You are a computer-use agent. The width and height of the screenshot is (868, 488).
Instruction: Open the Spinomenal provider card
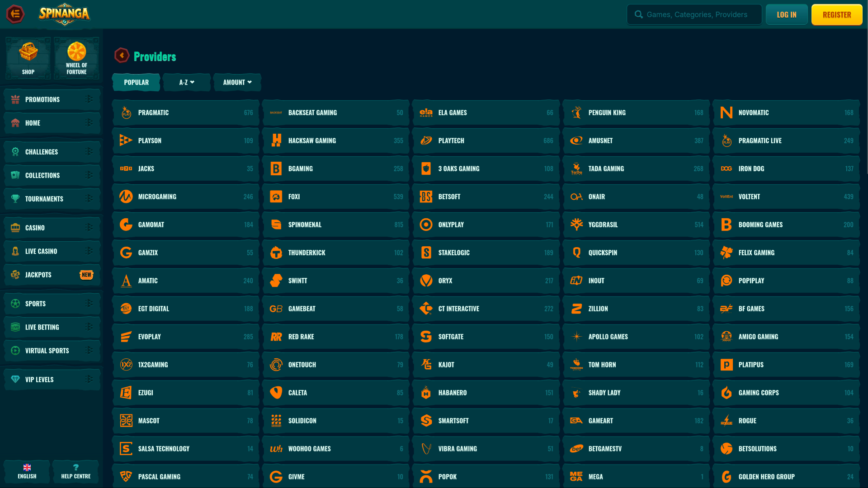pos(336,225)
